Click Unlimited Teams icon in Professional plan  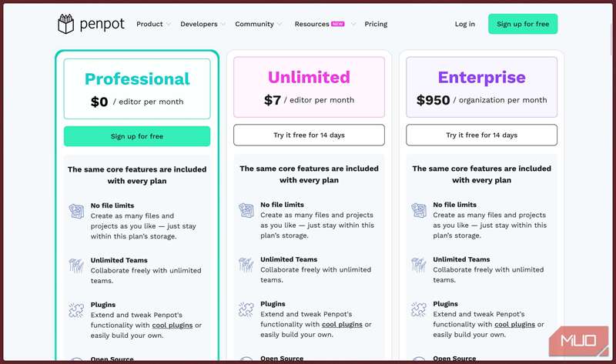tap(76, 265)
